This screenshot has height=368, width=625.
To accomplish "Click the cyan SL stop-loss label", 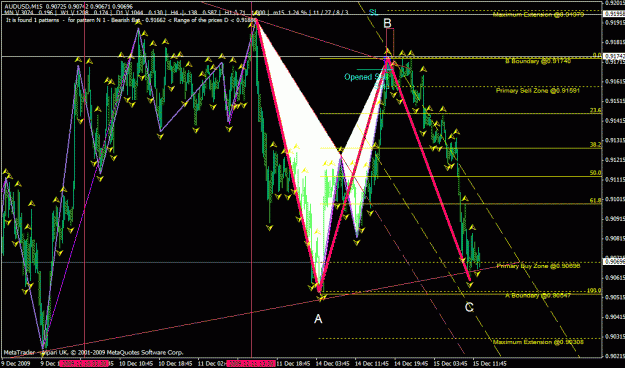I will 373,12.
